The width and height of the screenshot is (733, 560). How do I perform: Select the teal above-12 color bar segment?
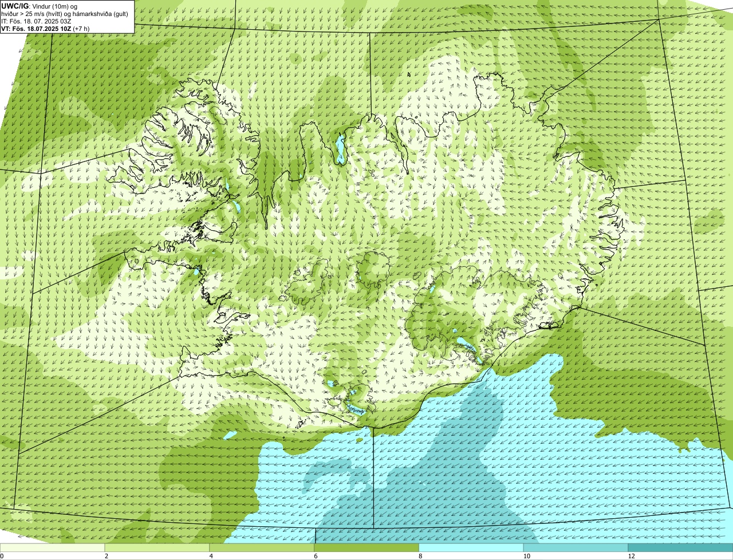pyautogui.click(x=680, y=548)
